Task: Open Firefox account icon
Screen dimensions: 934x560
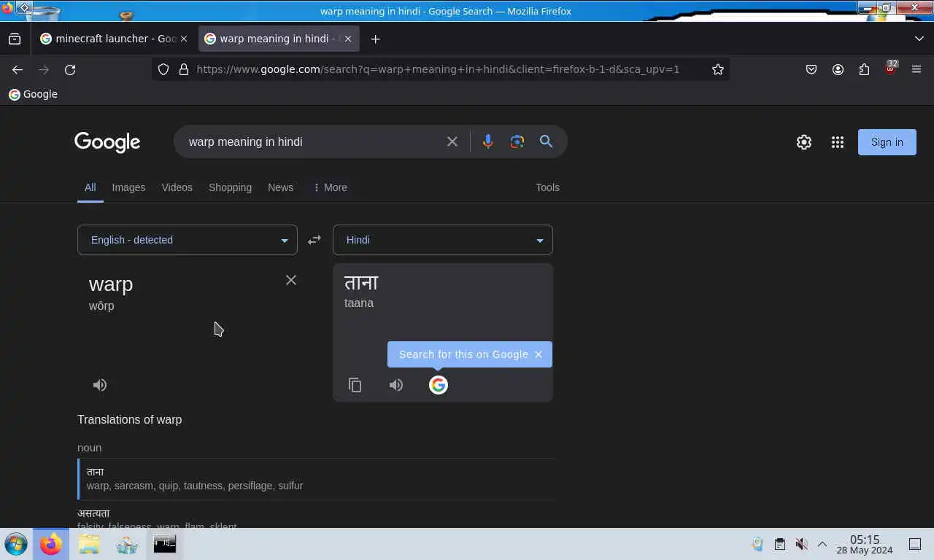Action: (x=838, y=69)
